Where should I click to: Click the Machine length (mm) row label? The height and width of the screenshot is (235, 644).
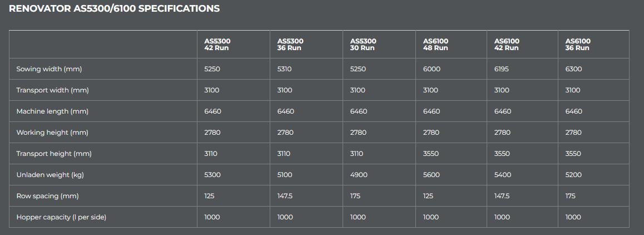pyautogui.click(x=52, y=111)
